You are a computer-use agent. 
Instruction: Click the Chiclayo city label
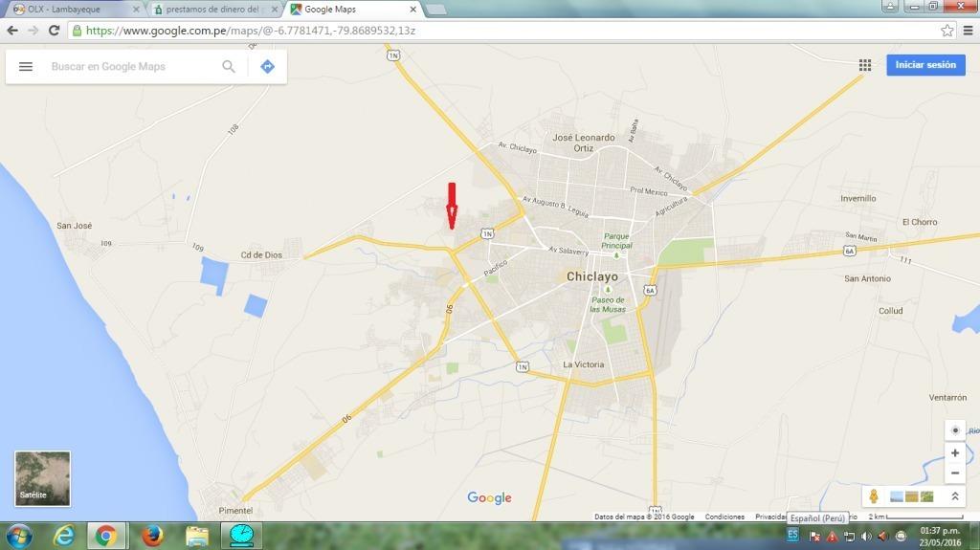[591, 276]
